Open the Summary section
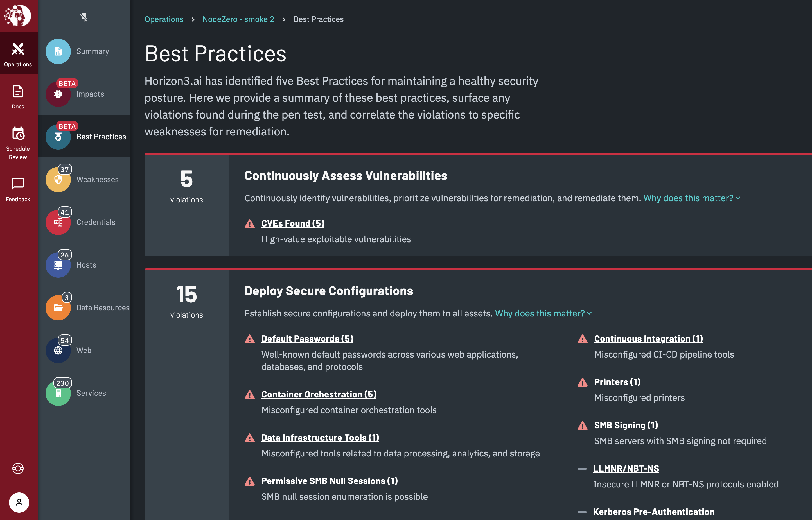 (58, 51)
